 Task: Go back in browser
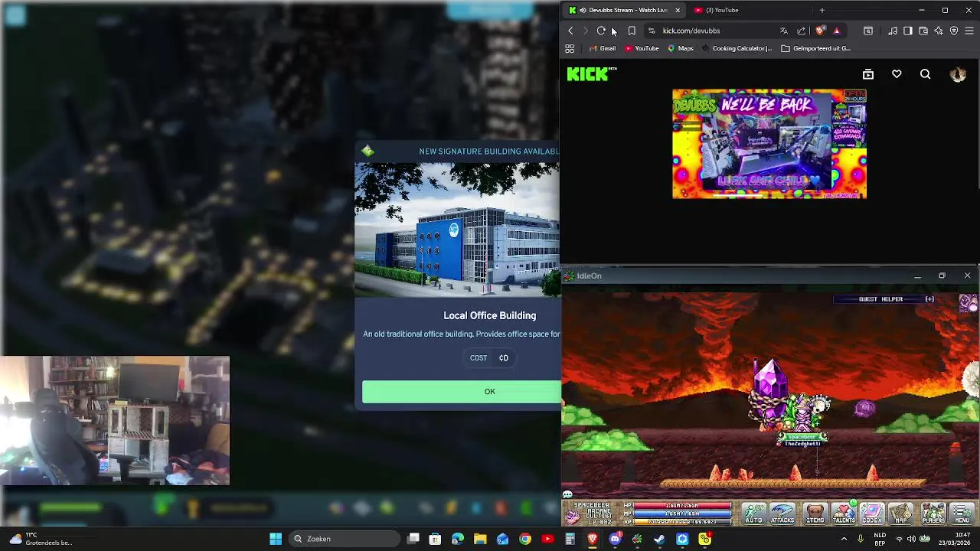tap(570, 31)
